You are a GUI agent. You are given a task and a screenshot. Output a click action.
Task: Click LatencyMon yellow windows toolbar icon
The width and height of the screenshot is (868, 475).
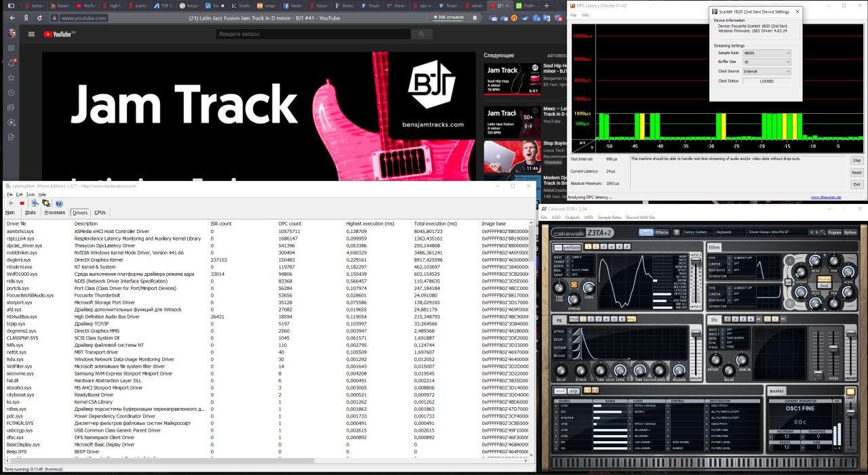coord(46,203)
